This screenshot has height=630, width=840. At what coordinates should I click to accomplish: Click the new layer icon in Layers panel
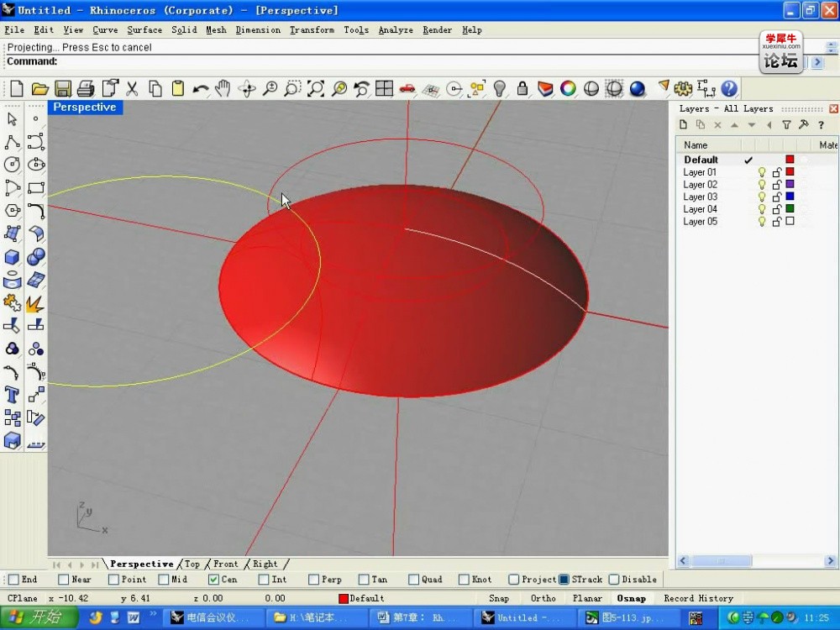point(683,125)
